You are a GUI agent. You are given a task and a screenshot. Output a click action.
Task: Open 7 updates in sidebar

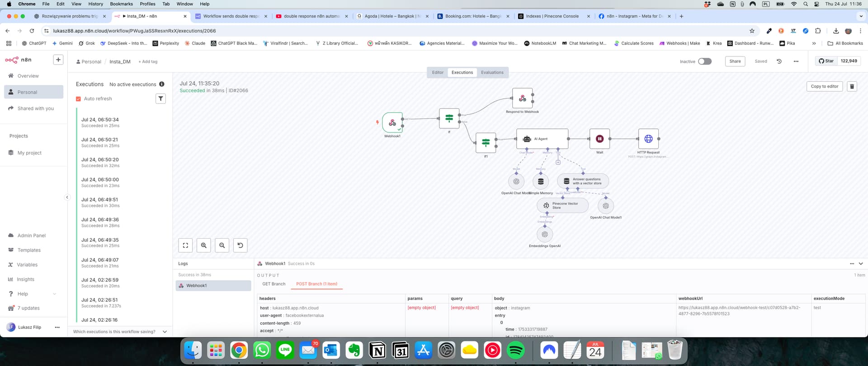tap(33, 308)
